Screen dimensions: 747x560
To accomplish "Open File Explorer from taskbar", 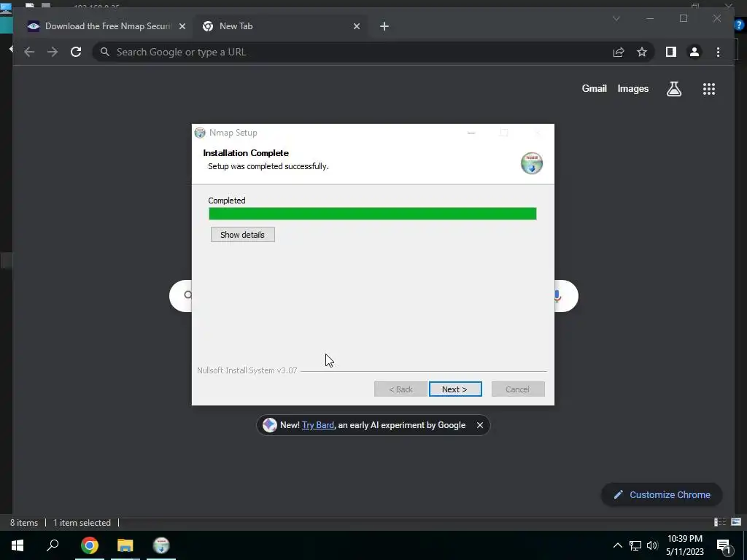I will point(125,545).
